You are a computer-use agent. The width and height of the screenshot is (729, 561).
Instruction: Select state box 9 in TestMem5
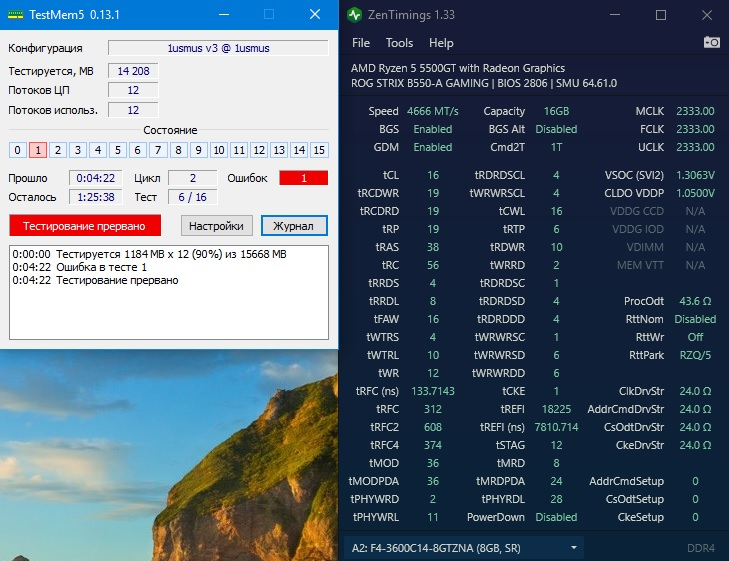pos(198,150)
